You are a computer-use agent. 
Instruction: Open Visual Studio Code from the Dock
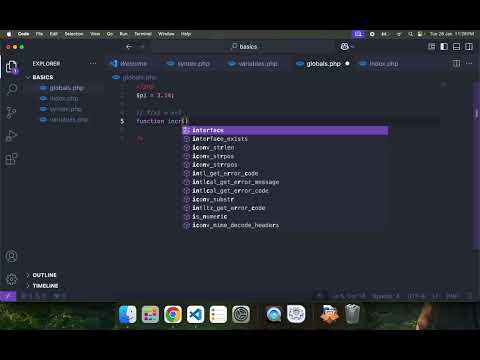coord(195,314)
